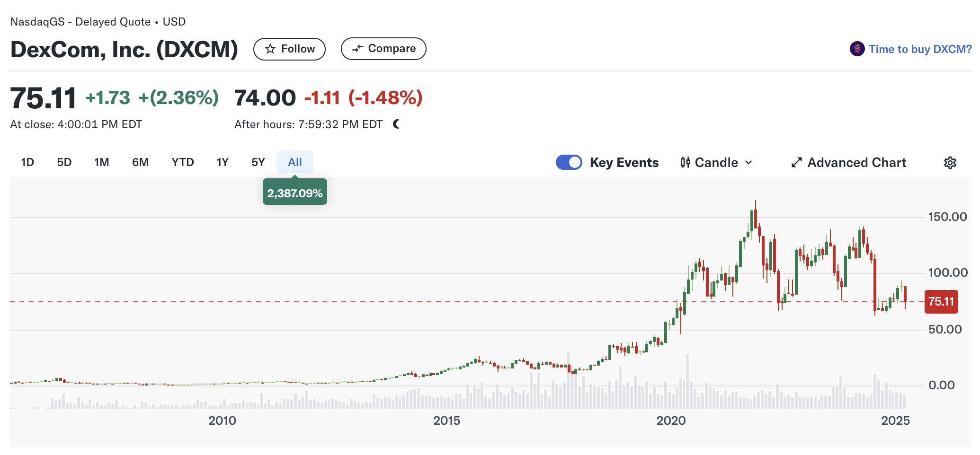Click the after hours price 74.00

click(265, 98)
